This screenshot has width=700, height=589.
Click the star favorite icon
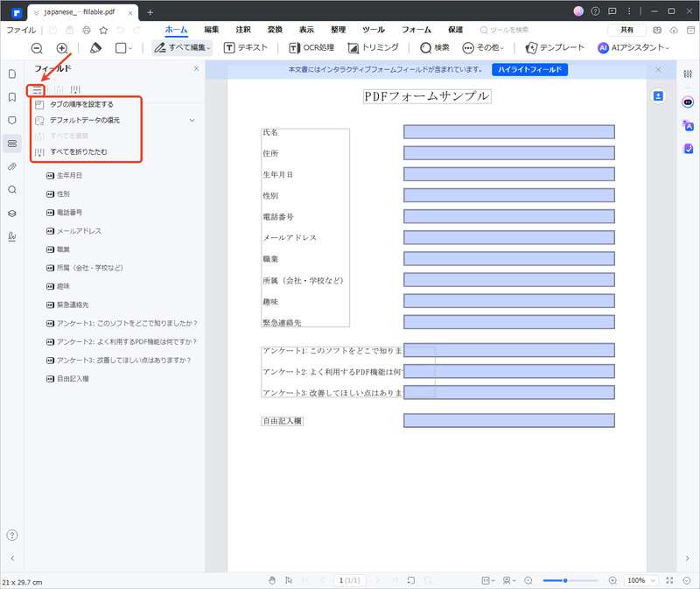coord(103,30)
